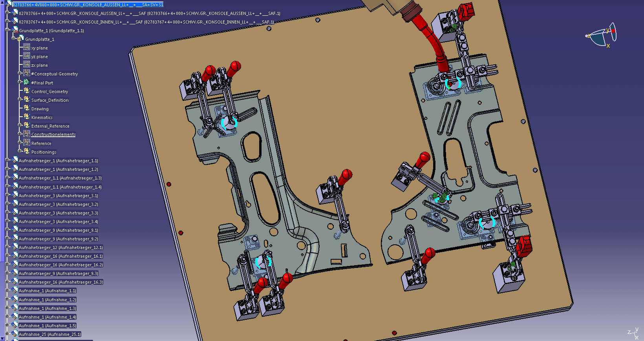
Task: Select Aufnahme_1 (Aufnahme_1.2) label
Action: (48, 300)
